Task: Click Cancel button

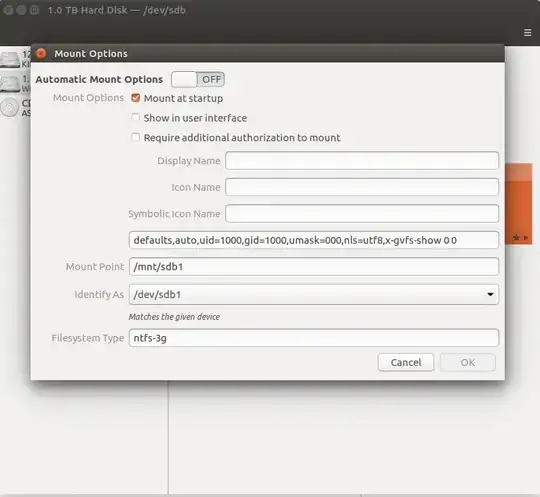Action: 406,362
